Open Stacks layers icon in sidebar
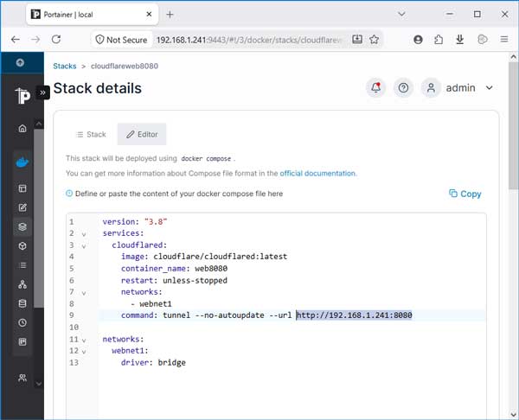519x420 pixels. (x=22, y=227)
